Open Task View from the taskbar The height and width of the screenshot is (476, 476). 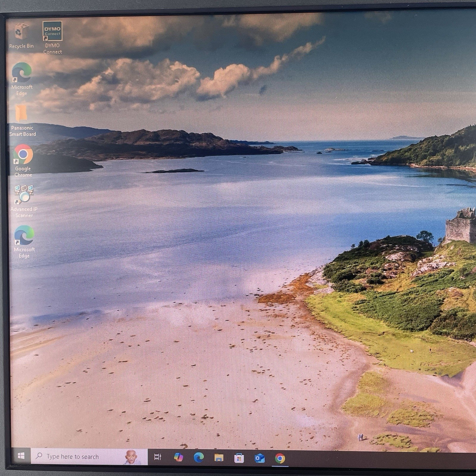click(158, 457)
